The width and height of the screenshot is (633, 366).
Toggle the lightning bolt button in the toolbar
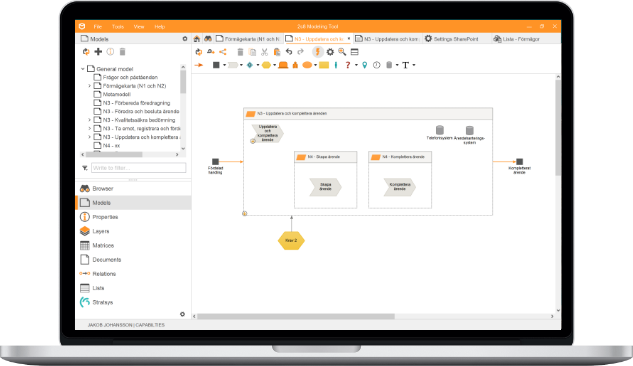click(318, 52)
